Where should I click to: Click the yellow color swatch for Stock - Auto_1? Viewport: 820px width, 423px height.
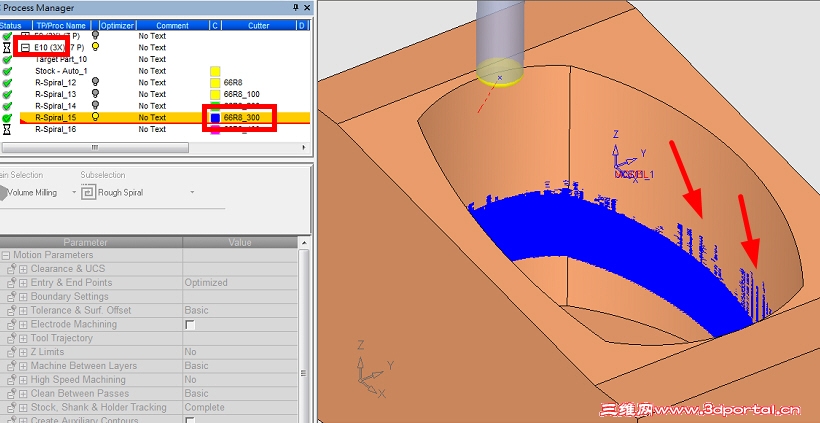coord(215,71)
